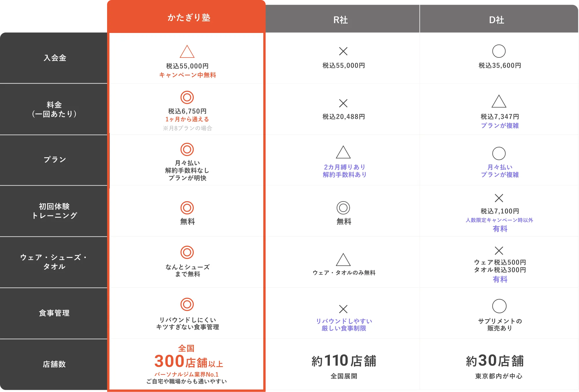The height and width of the screenshot is (392, 579).
Task: Click the purple プランが複雑 text under 税込7,347円
Action: pos(500,125)
